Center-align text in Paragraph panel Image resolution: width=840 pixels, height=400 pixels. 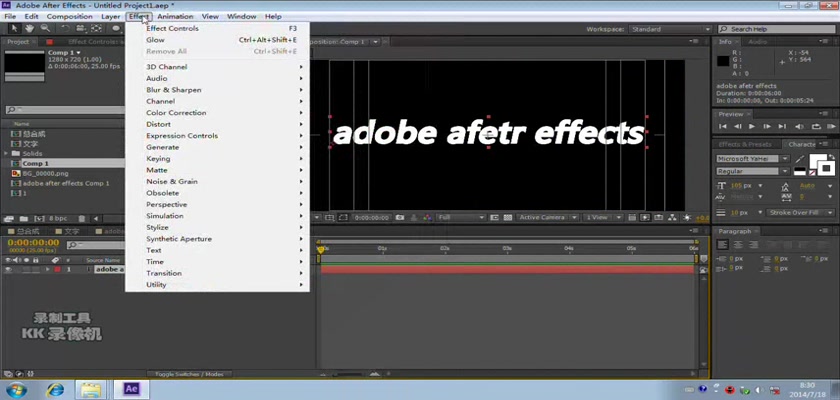coord(738,244)
